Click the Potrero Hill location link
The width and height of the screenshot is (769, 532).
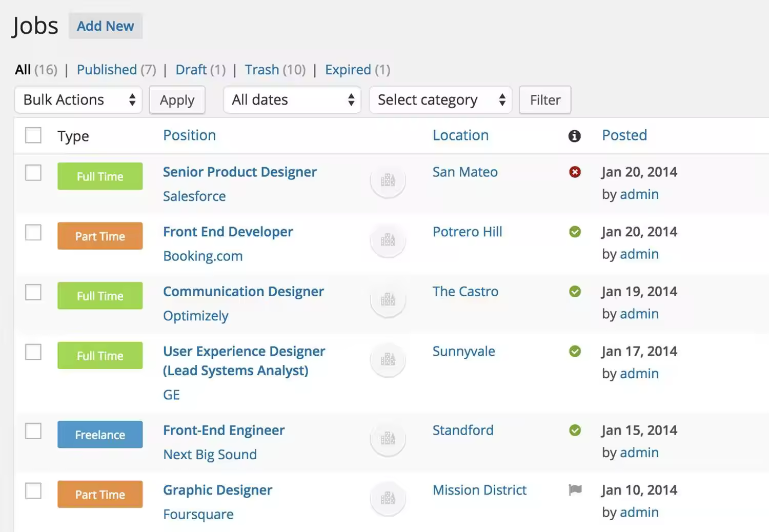coord(468,232)
